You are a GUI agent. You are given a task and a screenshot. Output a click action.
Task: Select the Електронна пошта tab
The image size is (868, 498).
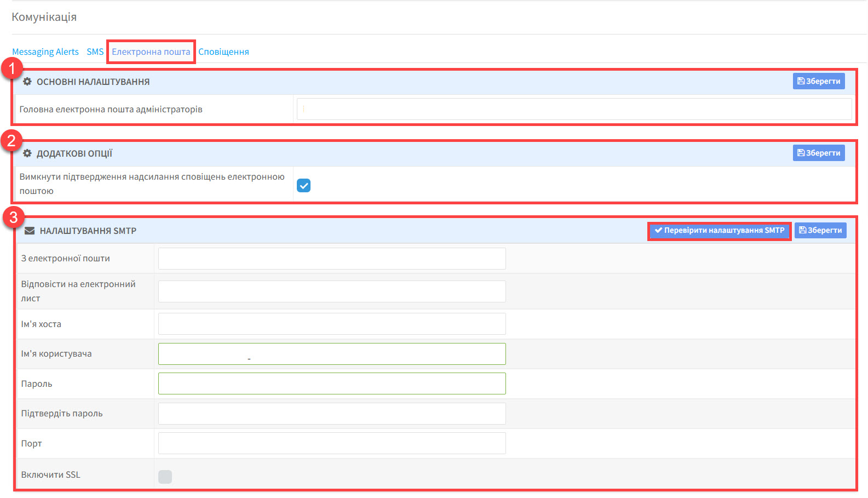click(x=151, y=51)
